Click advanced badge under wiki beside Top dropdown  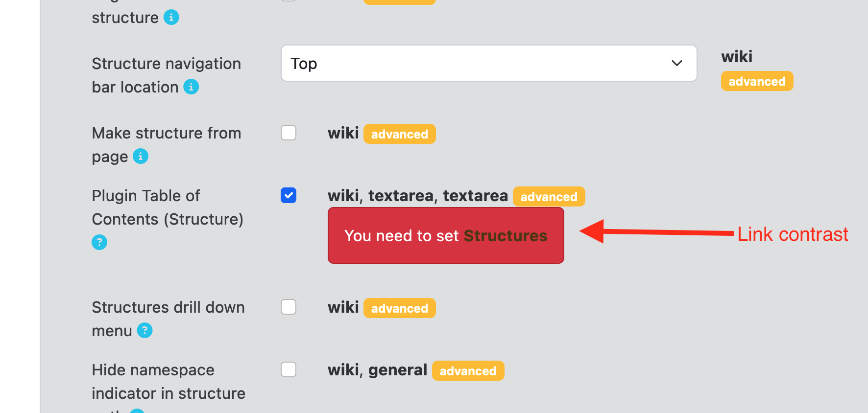(757, 81)
